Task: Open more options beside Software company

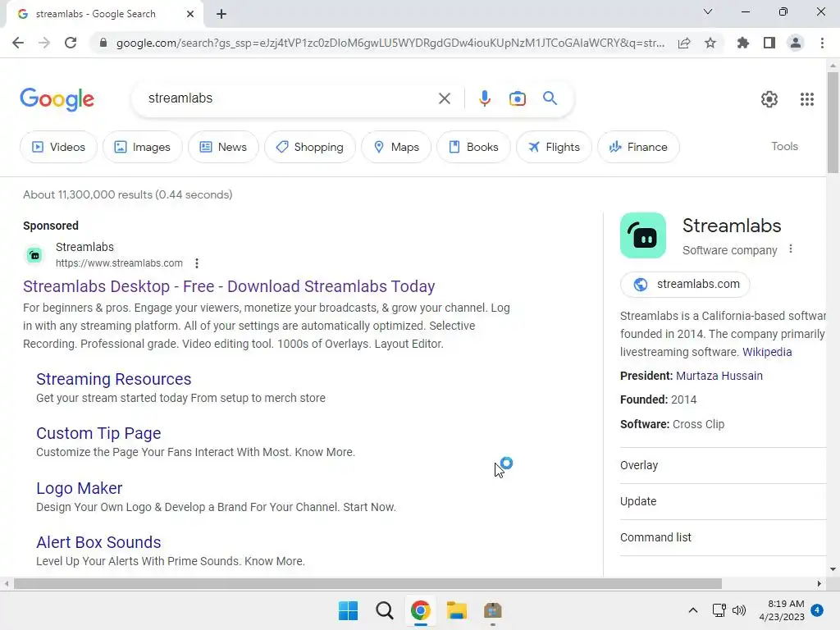Action: point(791,249)
